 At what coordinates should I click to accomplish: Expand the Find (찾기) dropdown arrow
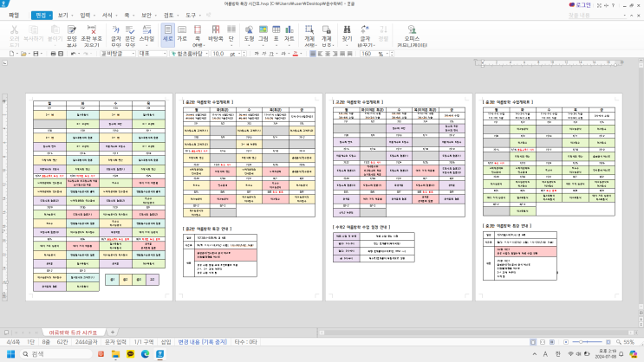click(x=347, y=45)
